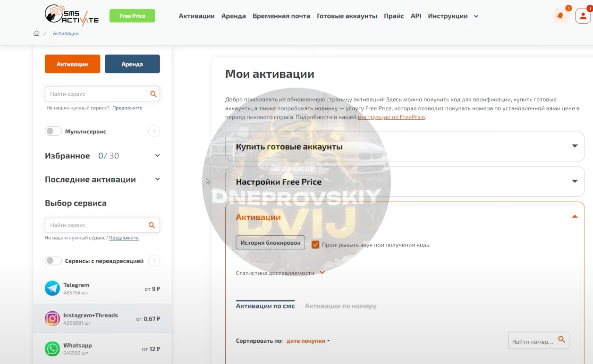The image size is (593, 364).
Task: Toggle the Мультисервис switch
Action: tap(53, 131)
